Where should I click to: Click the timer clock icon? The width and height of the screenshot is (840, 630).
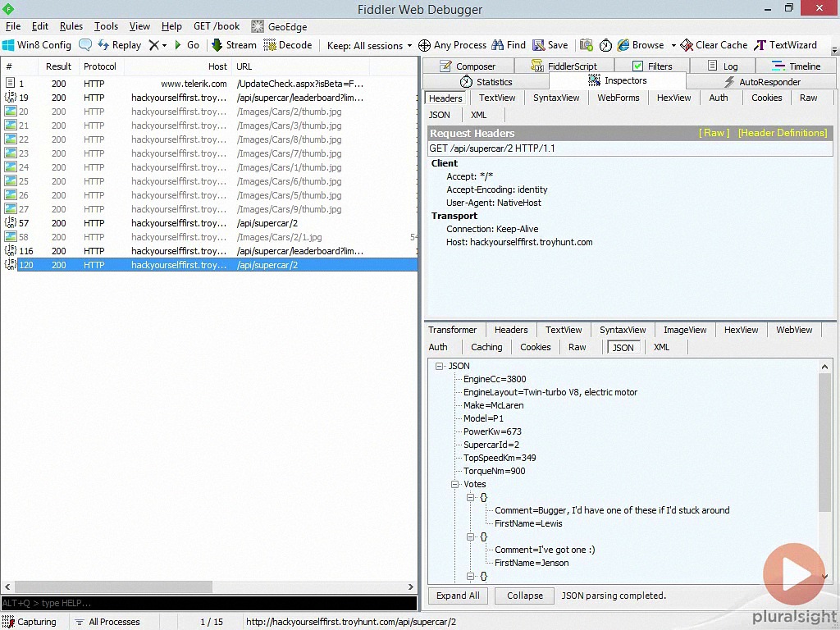click(x=605, y=46)
